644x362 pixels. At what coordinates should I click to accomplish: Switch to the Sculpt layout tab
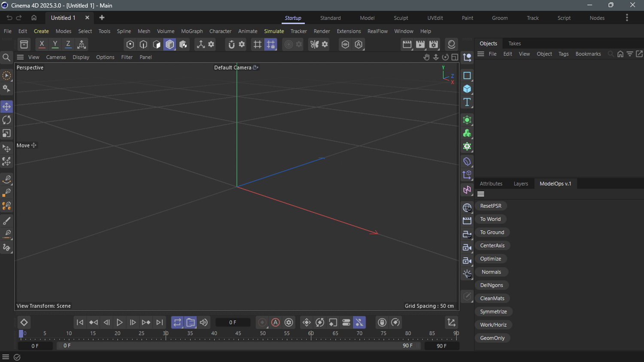(x=401, y=18)
